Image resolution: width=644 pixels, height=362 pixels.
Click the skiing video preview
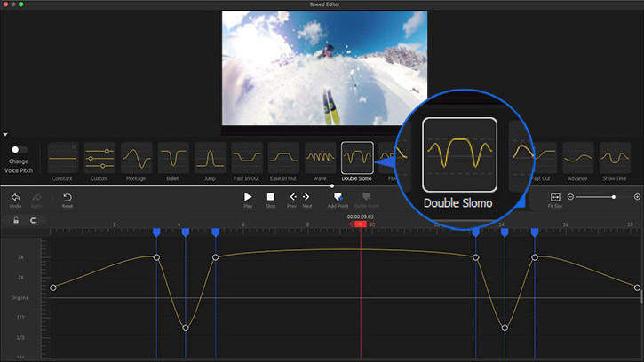pos(324,67)
